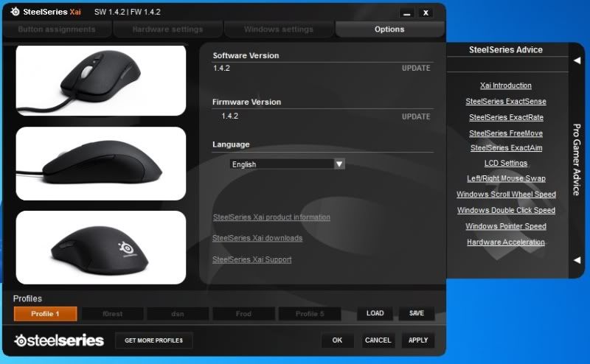Screen dimensions: 590x364
Task: Open the Language dropdown arrow
Action: click(x=339, y=164)
